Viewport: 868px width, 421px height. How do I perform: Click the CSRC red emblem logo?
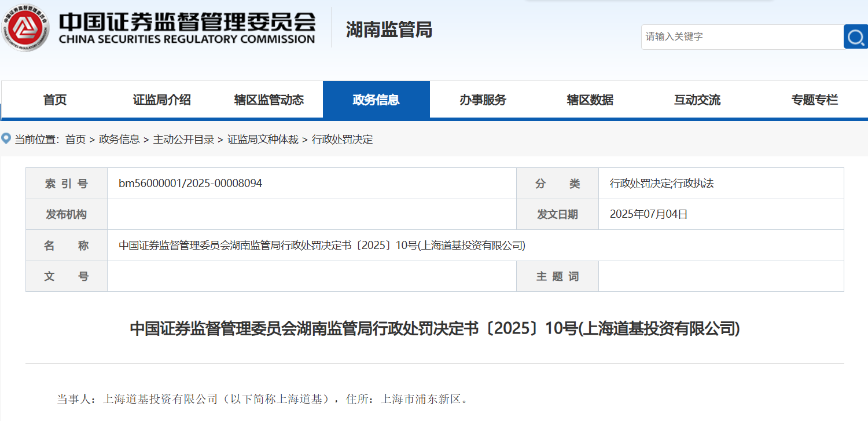(x=26, y=27)
